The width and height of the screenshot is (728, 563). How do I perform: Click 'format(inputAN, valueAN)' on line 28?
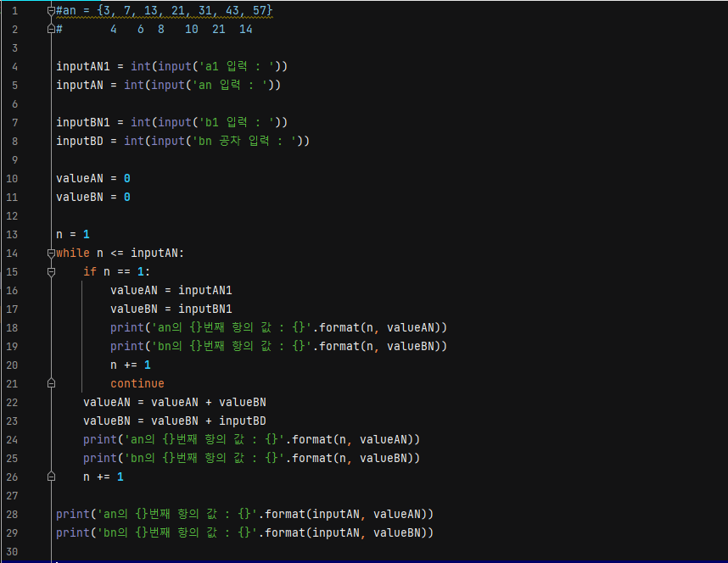(349, 515)
